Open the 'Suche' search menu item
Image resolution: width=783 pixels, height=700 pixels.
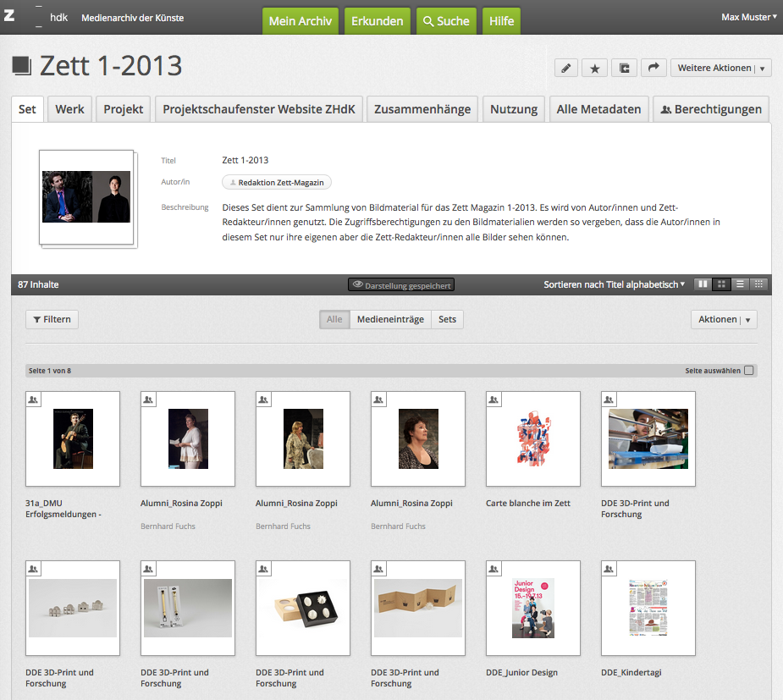pos(445,21)
